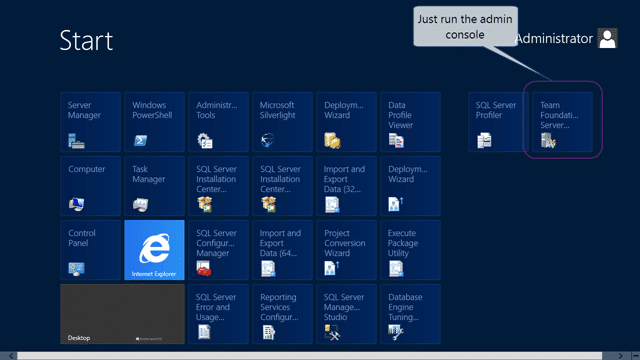640x360 pixels.
Task: Click the horizontal scrollbar thumb
Action: (x=309, y=356)
